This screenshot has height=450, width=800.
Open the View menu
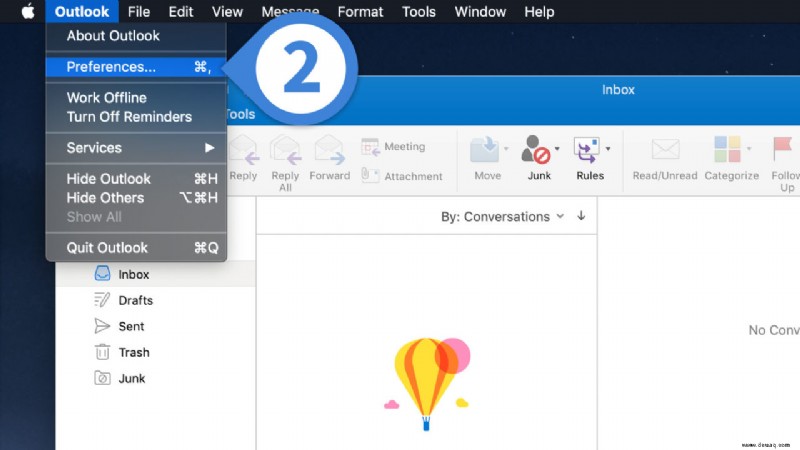tap(227, 11)
